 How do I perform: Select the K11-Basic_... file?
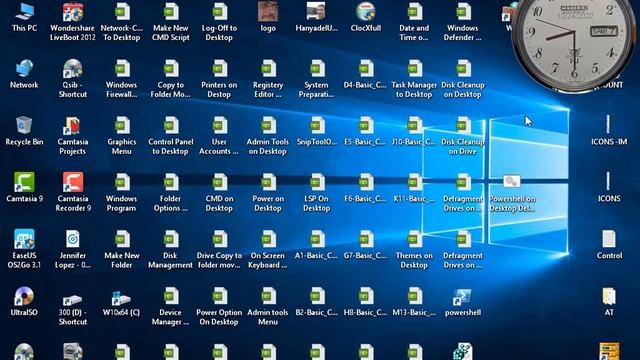(414, 182)
